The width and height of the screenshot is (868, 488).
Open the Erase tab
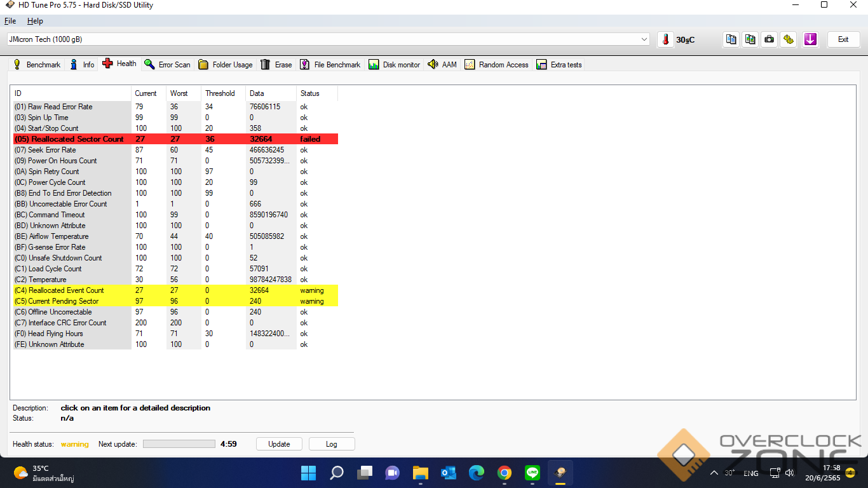(x=276, y=65)
